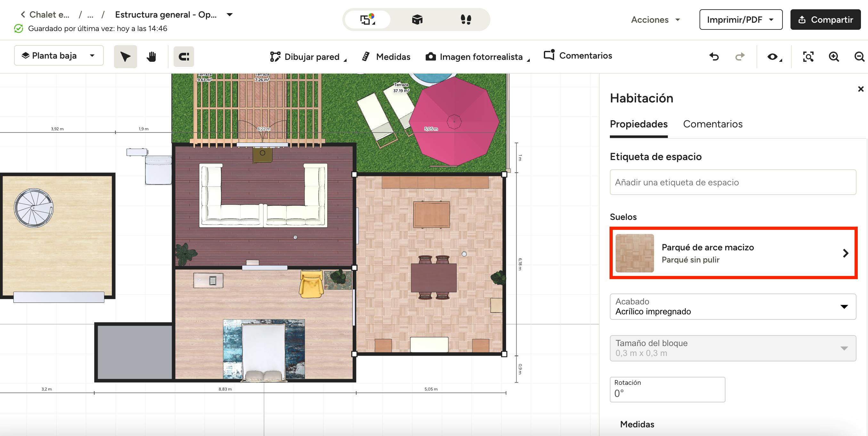Switch to 2D floor plan view
Viewport: 868px width, 436px height.
pyautogui.click(x=368, y=20)
